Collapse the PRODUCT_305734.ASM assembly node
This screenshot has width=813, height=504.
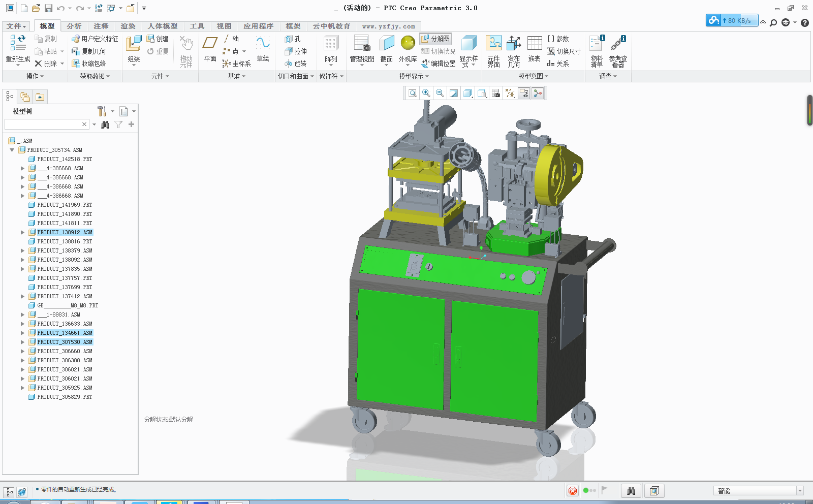pyautogui.click(x=11, y=150)
